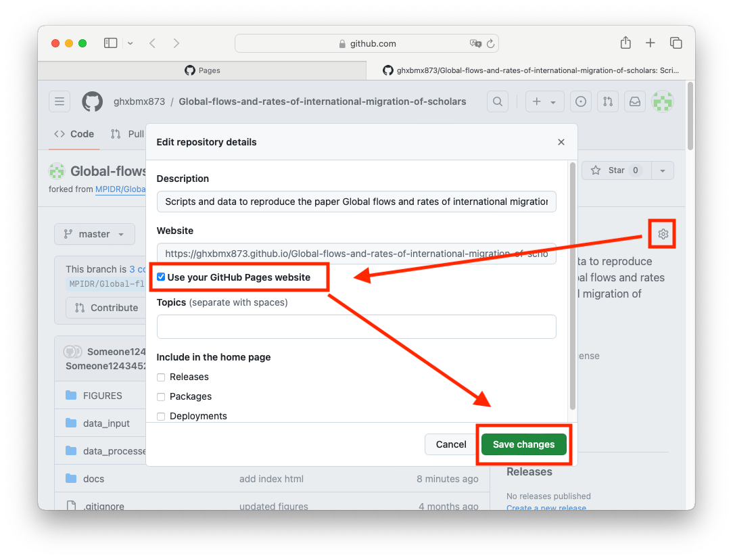
Task: Tick the Packages checkbox
Action: pyautogui.click(x=161, y=396)
